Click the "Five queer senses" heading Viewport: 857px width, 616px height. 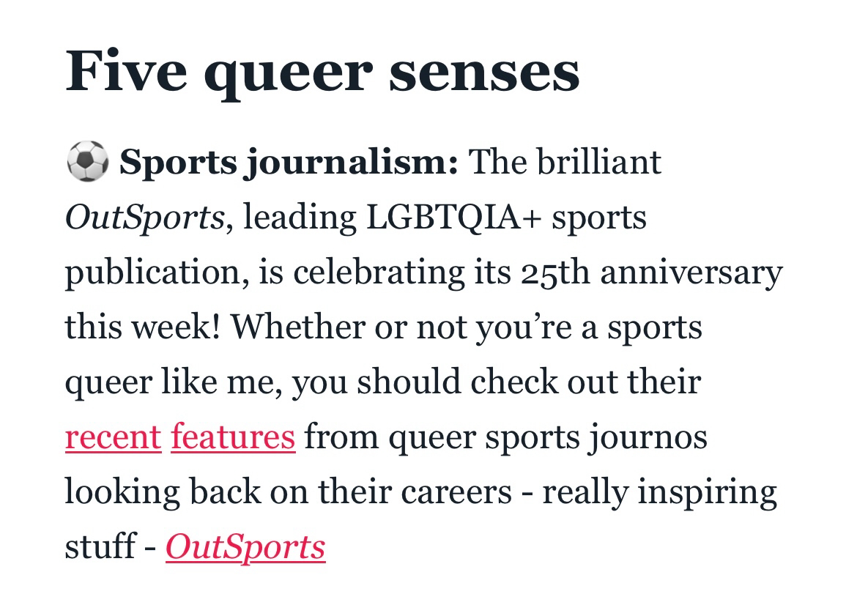click(x=322, y=71)
